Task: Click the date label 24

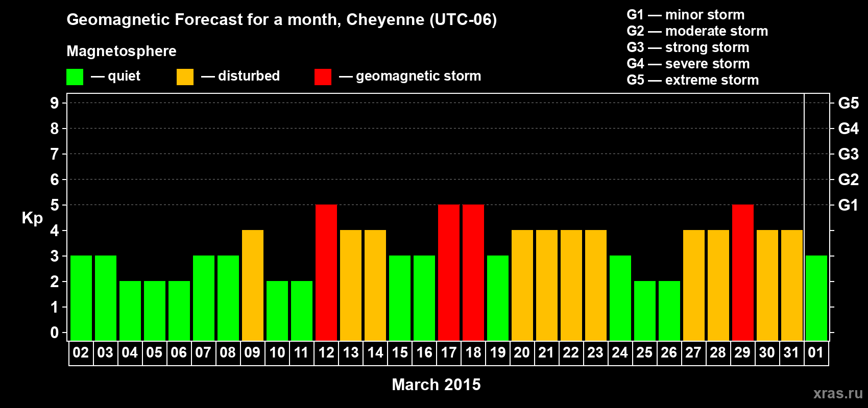Action: (x=620, y=352)
